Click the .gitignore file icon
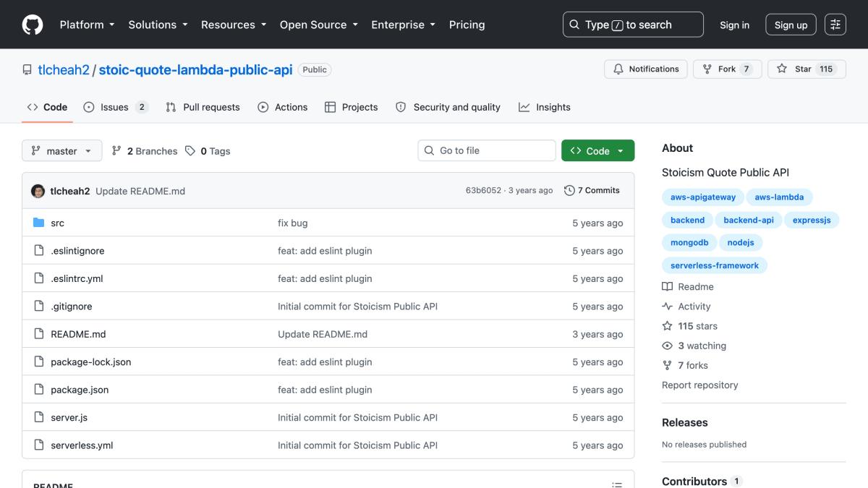This screenshot has height=488, width=868. tap(39, 307)
